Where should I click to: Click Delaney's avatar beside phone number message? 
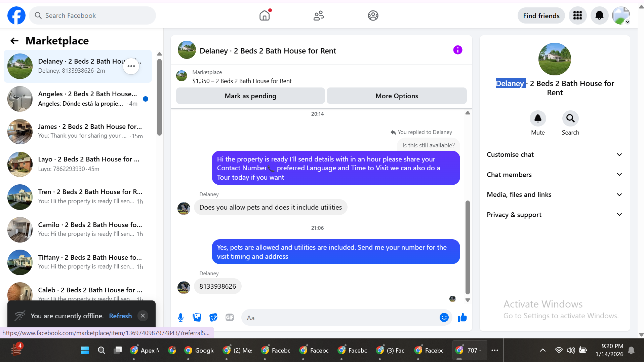tap(184, 287)
